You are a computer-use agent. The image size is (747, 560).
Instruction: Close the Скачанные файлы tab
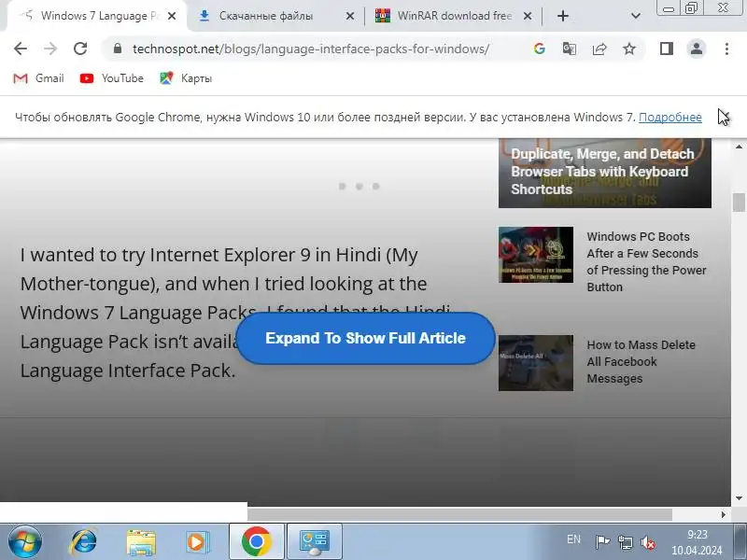coord(349,16)
